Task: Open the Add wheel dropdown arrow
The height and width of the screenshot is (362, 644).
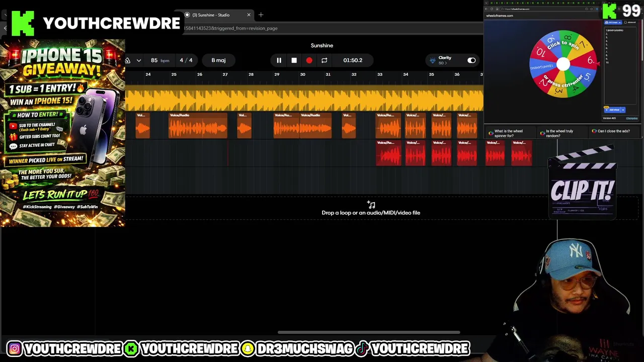Action: tap(623, 110)
